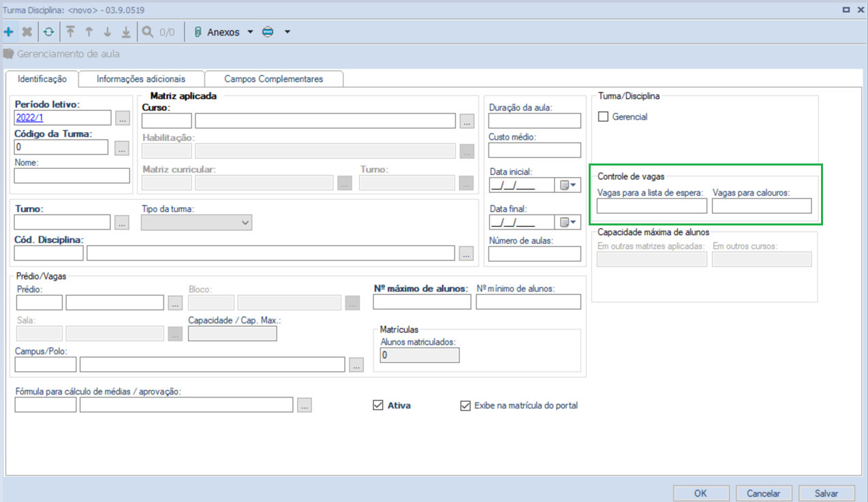Go to first record arrow icon
Viewport: 868px width, 502px height.
click(70, 32)
